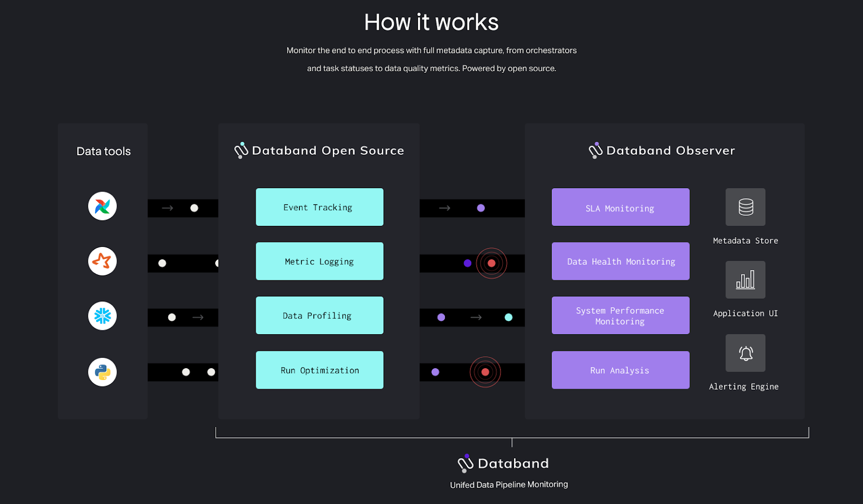The image size is (863, 504).
Task: Click the 'Monitor the end to end process' line
Action: (432, 51)
